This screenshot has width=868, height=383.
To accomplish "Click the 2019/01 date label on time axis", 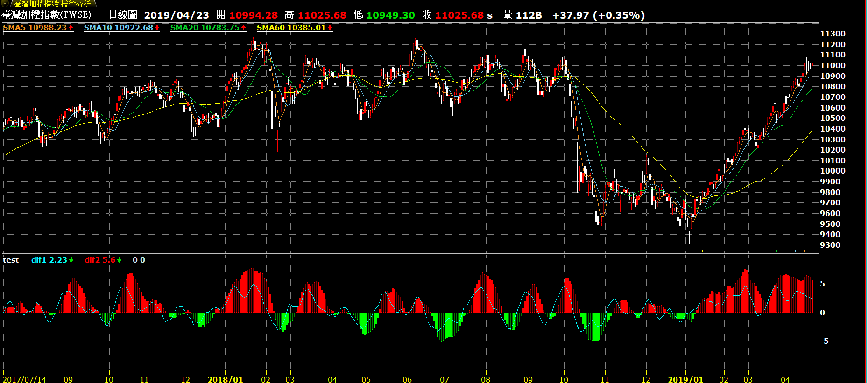I will pyautogui.click(x=685, y=379).
